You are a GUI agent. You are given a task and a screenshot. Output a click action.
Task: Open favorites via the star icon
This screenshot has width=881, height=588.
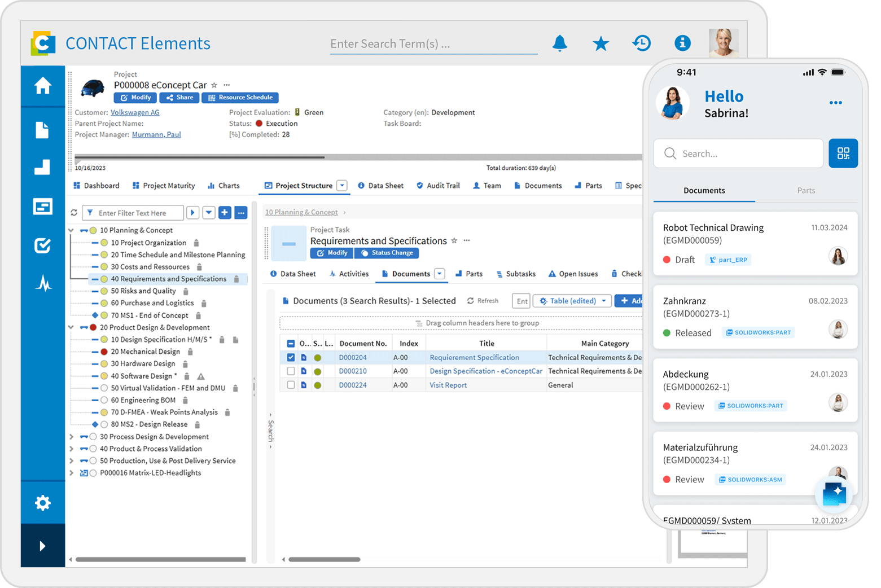[x=601, y=43]
